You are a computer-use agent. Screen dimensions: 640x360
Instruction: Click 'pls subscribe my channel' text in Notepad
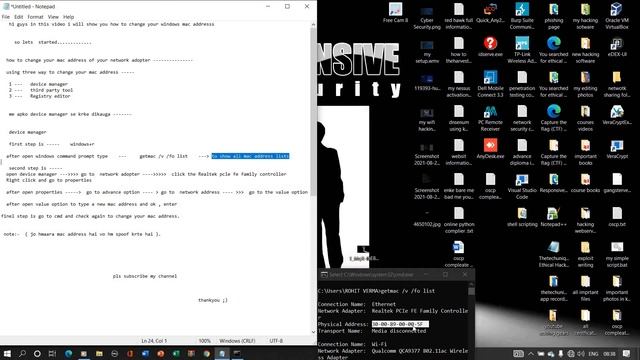(145, 276)
